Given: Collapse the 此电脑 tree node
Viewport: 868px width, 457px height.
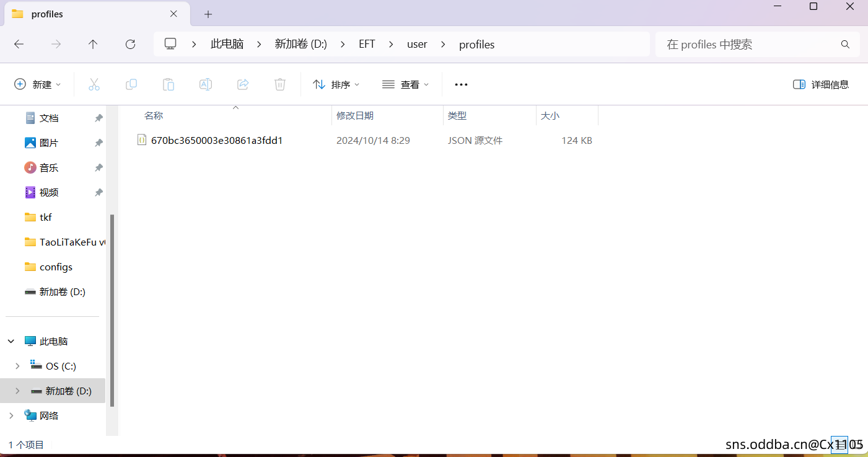Looking at the screenshot, I should coord(11,341).
